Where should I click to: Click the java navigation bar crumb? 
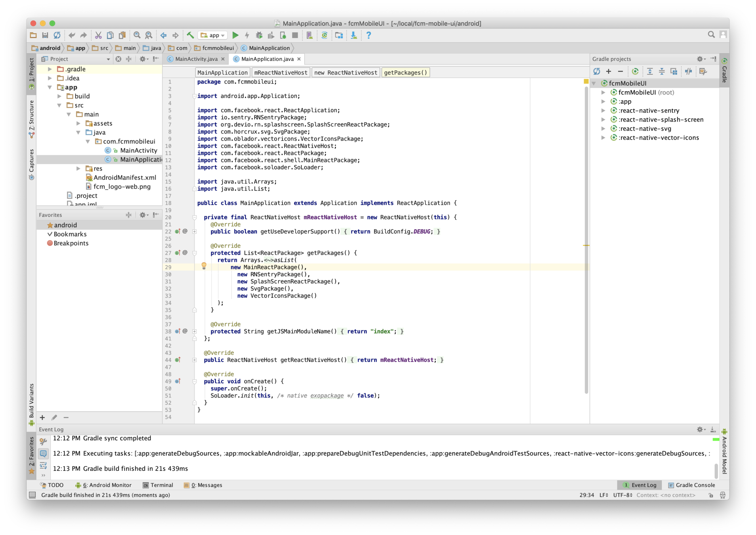[152, 48]
